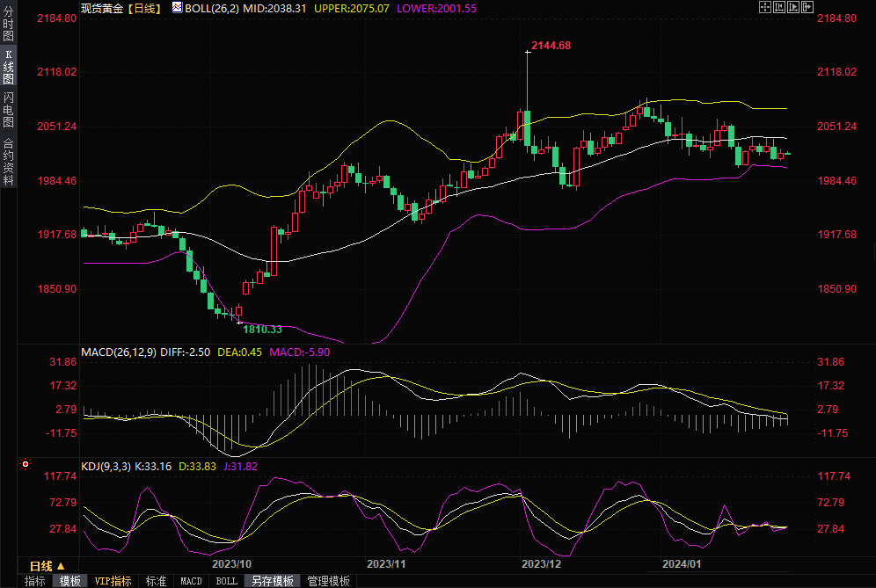Click the play-forward range icon
876x588 pixels.
792,7
